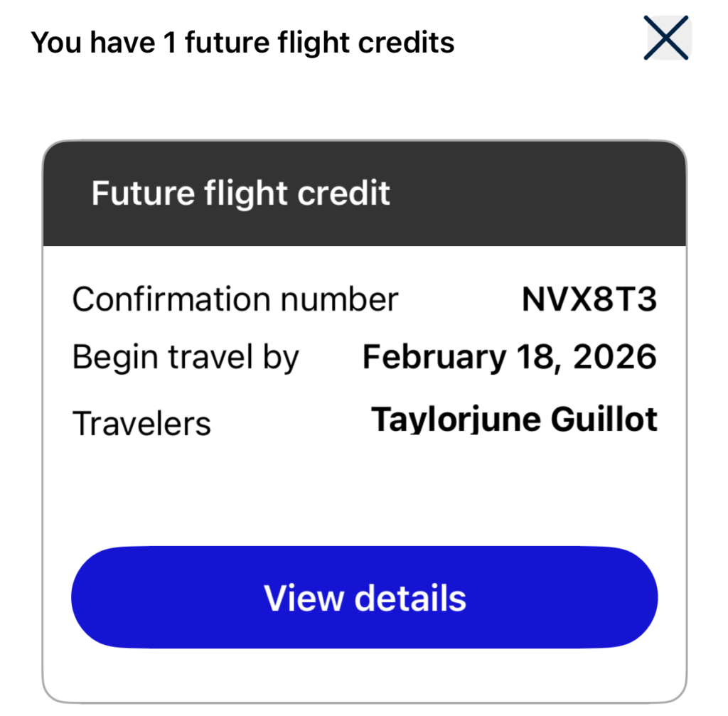The height and width of the screenshot is (716, 728).
Task: Click the 'Begin travel by' label
Action: [x=186, y=358]
